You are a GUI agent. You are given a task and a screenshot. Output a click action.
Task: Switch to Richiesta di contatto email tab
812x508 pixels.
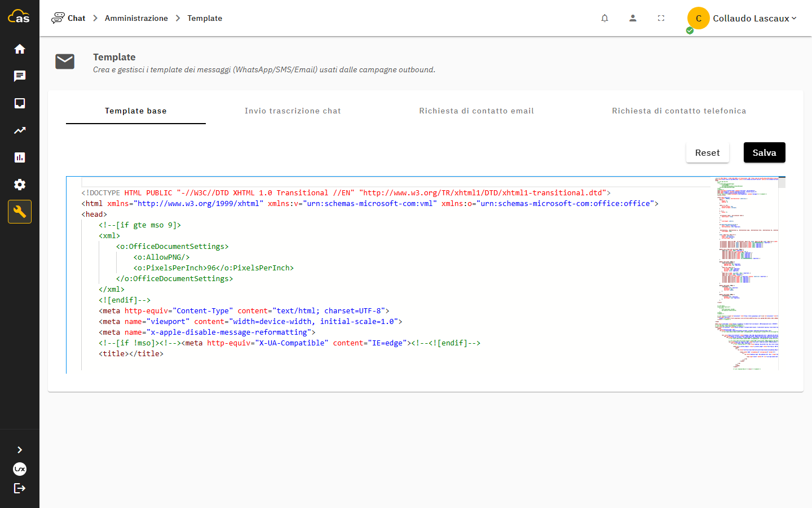[476, 111]
